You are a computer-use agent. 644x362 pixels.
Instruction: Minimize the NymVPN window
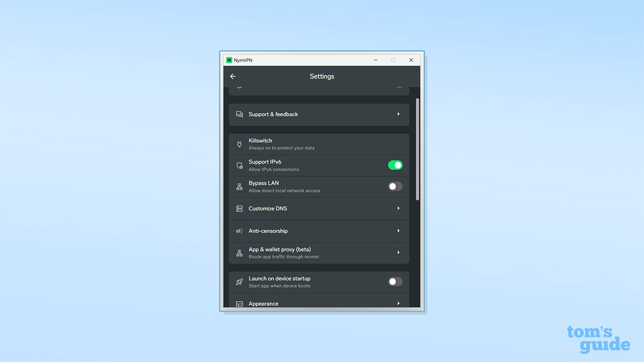click(x=376, y=60)
